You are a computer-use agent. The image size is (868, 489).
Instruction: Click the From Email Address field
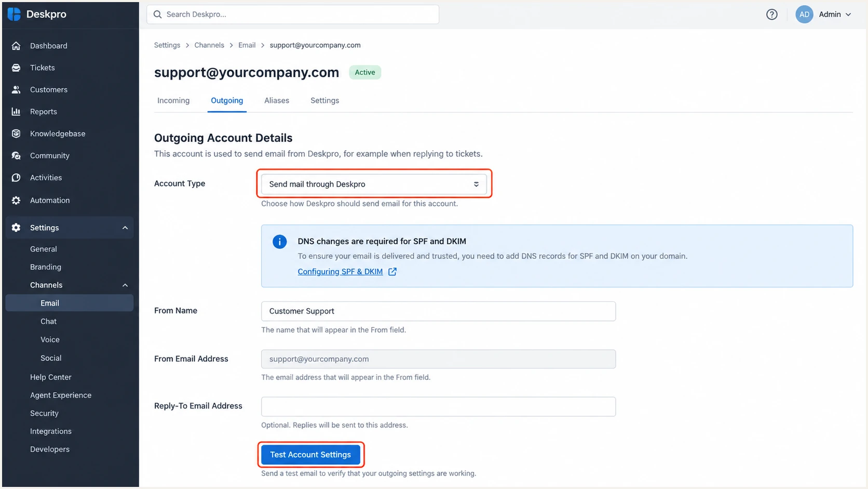coord(438,359)
